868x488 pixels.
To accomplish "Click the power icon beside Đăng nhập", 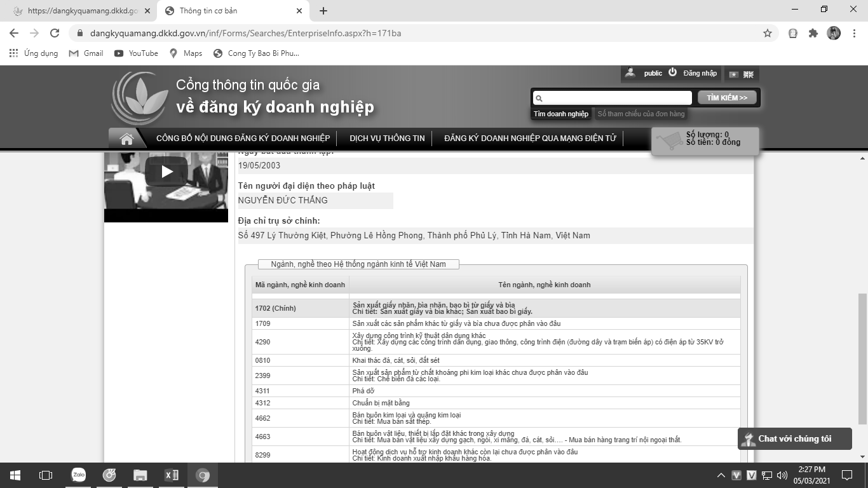I will (672, 72).
